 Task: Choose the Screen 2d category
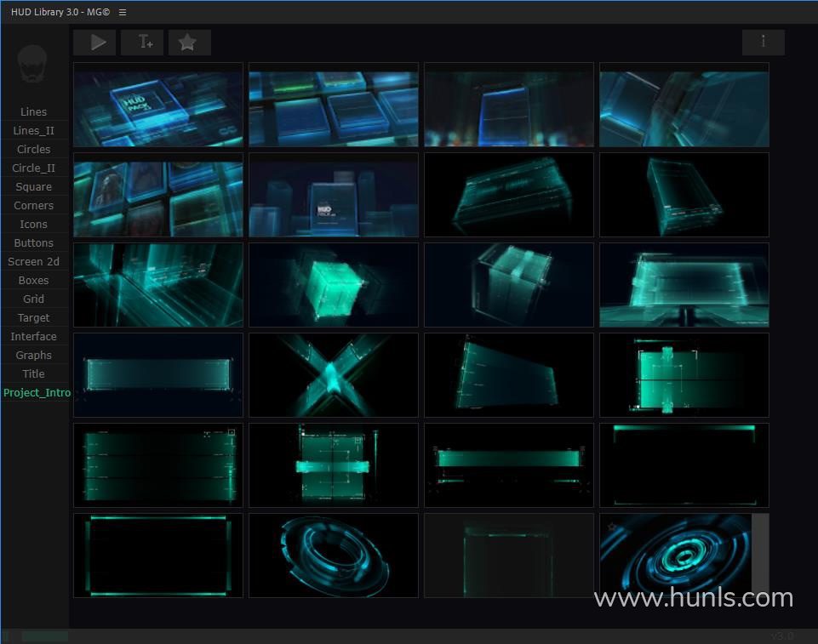(33, 262)
